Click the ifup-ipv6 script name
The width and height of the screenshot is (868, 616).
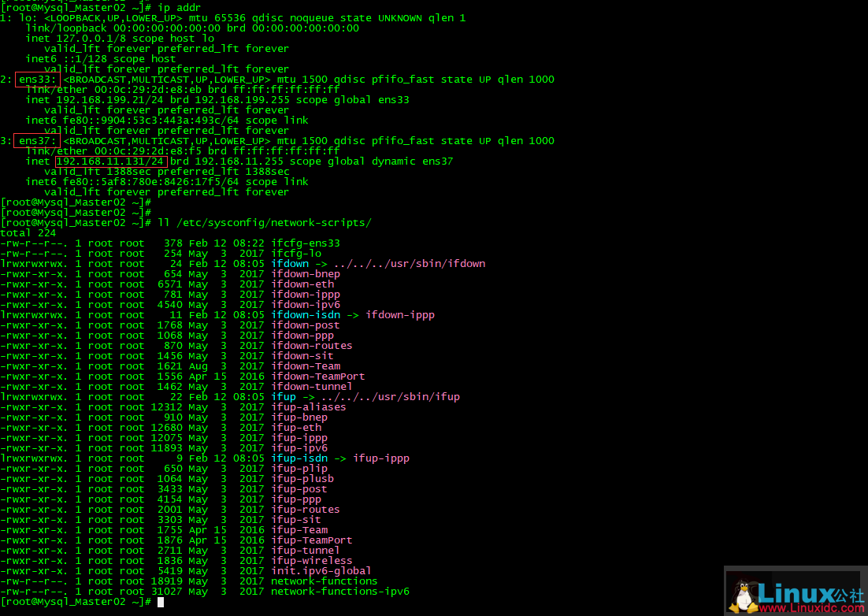(x=299, y=447)
